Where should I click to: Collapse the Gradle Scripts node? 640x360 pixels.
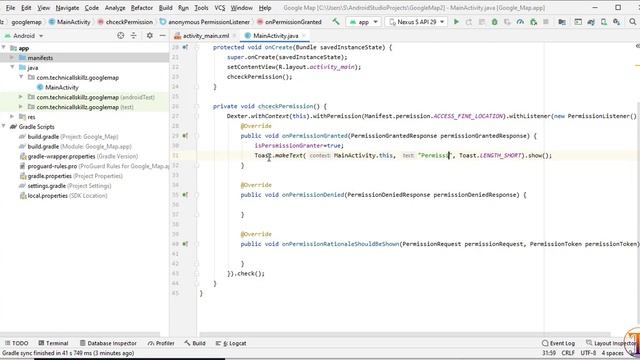coord(4,127)
